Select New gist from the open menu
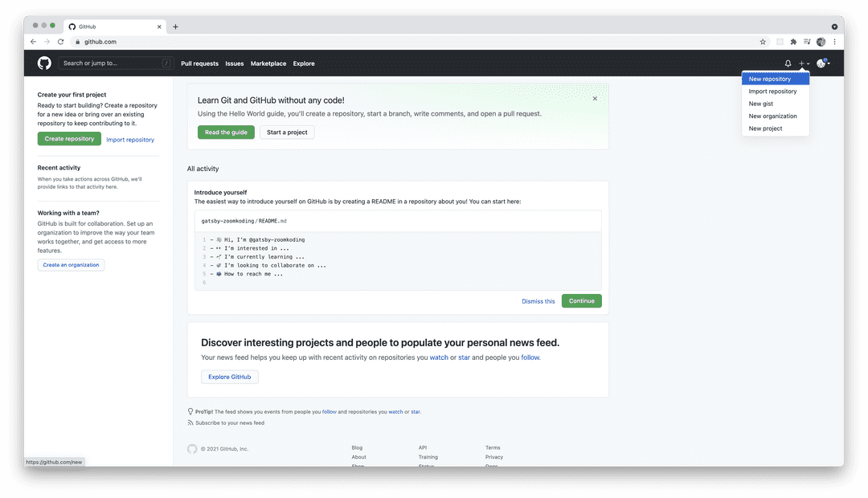 (x=761, y=104)
